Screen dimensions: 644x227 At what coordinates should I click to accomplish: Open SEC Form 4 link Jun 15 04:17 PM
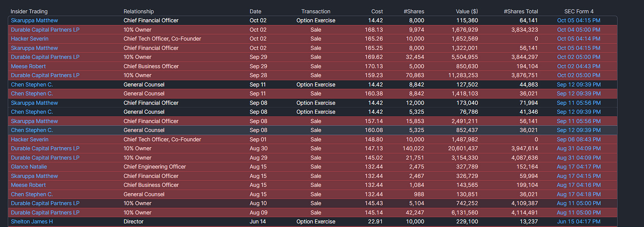[x=579, y=222]
